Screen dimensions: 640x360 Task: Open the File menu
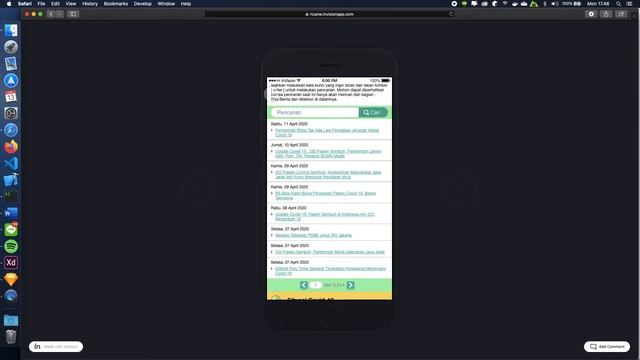(41, 4)
